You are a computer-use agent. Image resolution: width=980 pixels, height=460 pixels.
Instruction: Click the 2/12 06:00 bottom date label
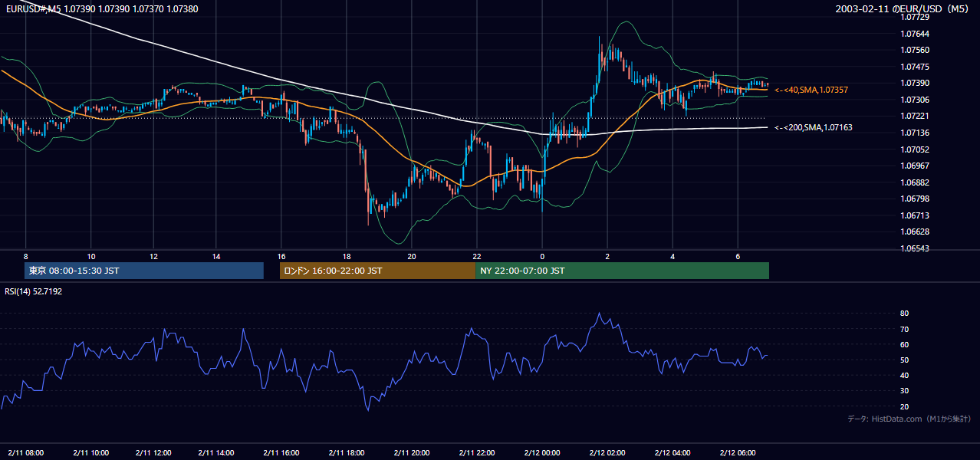[738, 452]
